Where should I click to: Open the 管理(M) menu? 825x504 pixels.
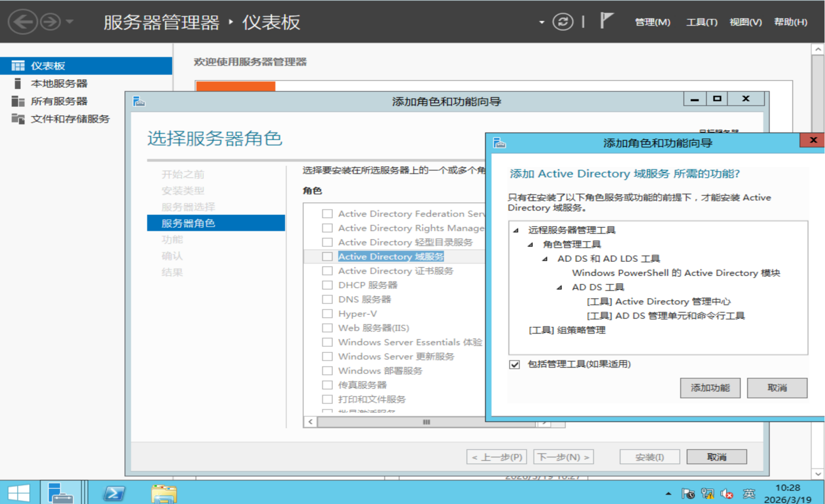[x=652, y=22]
